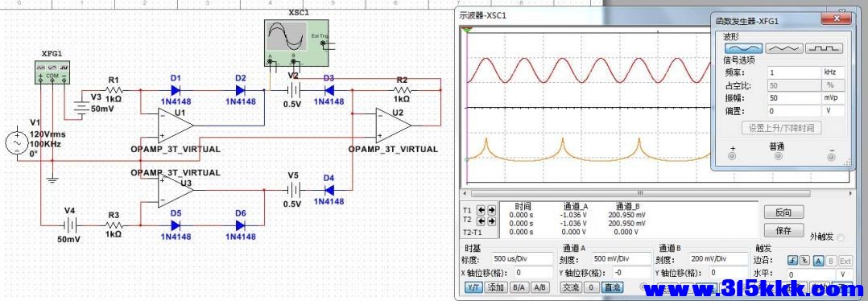Select AC voltage source V1 symbol
This screenshot has height=301, width=868.
coord(17,142)
